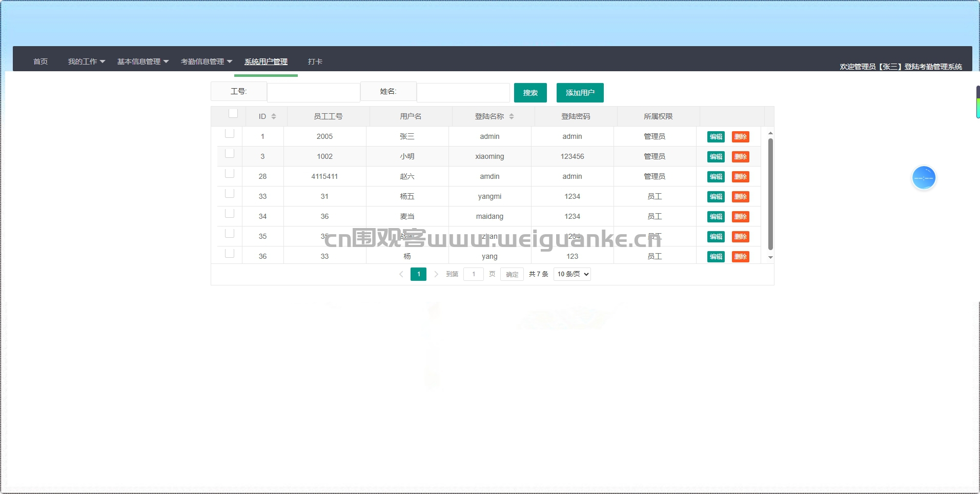This screenshot has height=494, width=980.
Task: Edit the user 赵六 row
Action: click(x=716, y=177)
